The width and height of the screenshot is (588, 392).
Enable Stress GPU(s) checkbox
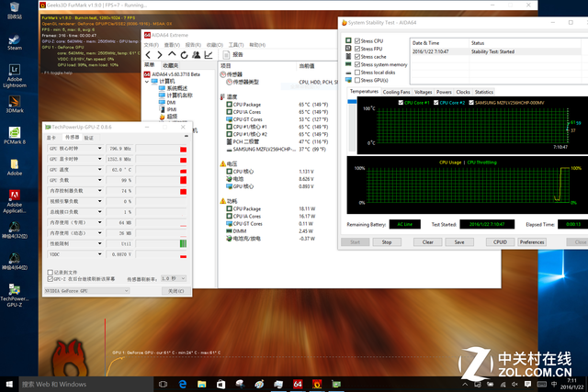(x=357, y=80)
